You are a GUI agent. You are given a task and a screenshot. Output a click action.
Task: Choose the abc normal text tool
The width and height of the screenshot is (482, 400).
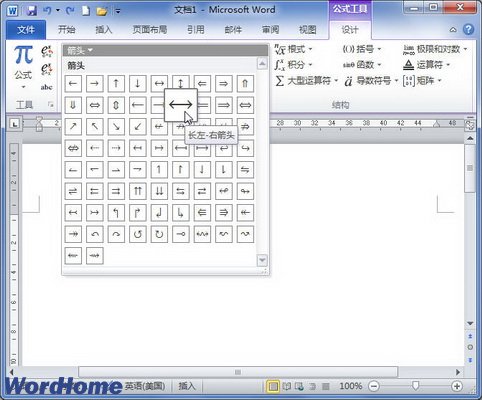47,87
